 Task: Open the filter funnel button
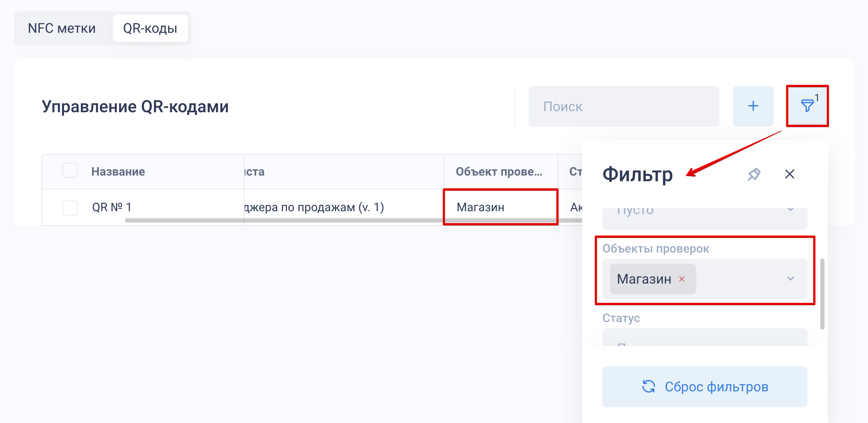(x=807, y=106)
